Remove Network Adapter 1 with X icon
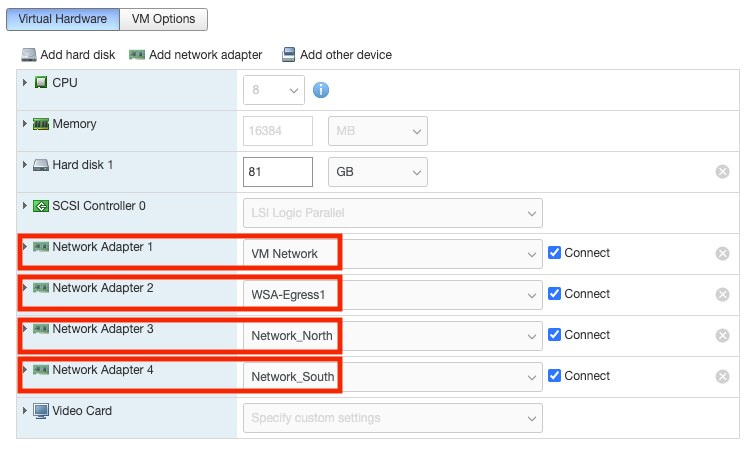The width and height of the screenshot is (749, 450). click(x=722, y=253)
